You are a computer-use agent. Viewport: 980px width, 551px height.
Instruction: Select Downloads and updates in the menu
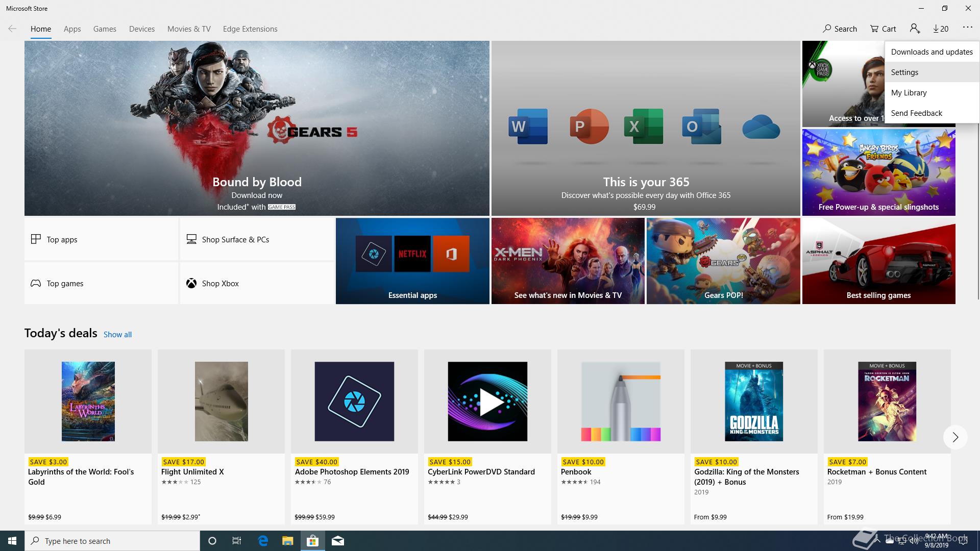click(x=932, y=52)
